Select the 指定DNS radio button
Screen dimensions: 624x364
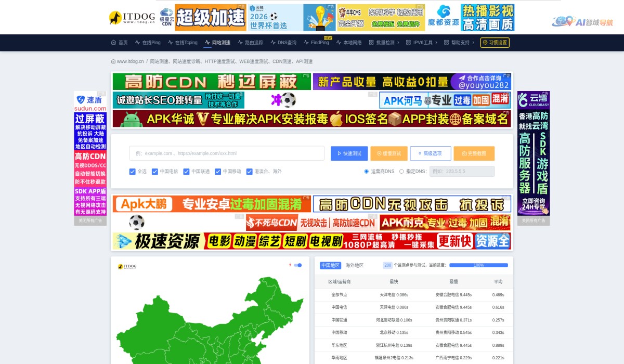pyautogui.click(x=402, y=171)
